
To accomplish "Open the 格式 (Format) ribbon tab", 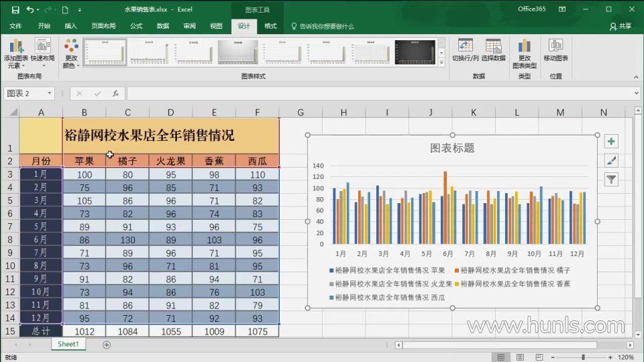I will [x=270, y=26].
